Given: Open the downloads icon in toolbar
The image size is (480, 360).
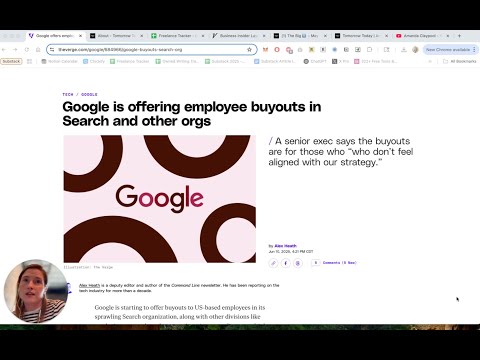Looking at the screenshot, I should click(404, 50).
